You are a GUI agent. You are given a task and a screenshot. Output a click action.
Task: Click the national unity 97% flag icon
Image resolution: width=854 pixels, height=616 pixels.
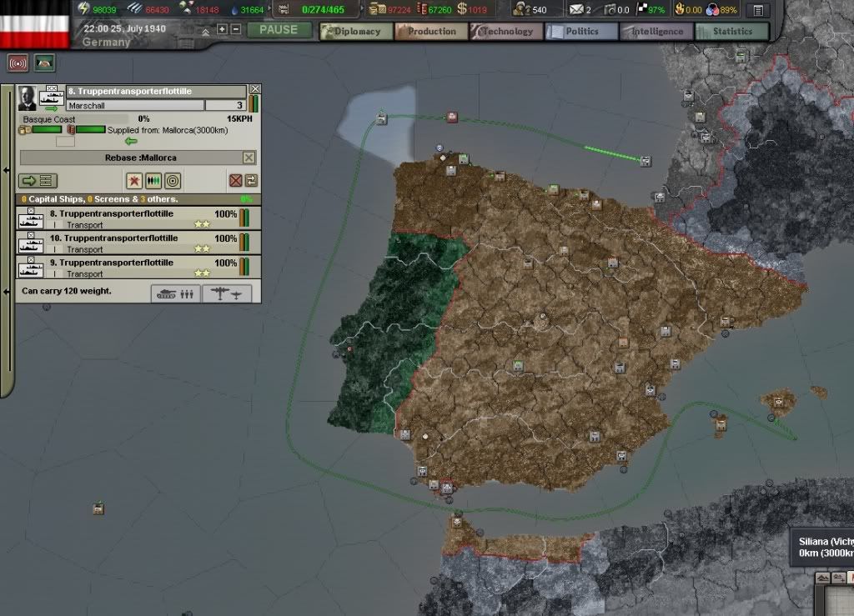(x=643, y=8)
